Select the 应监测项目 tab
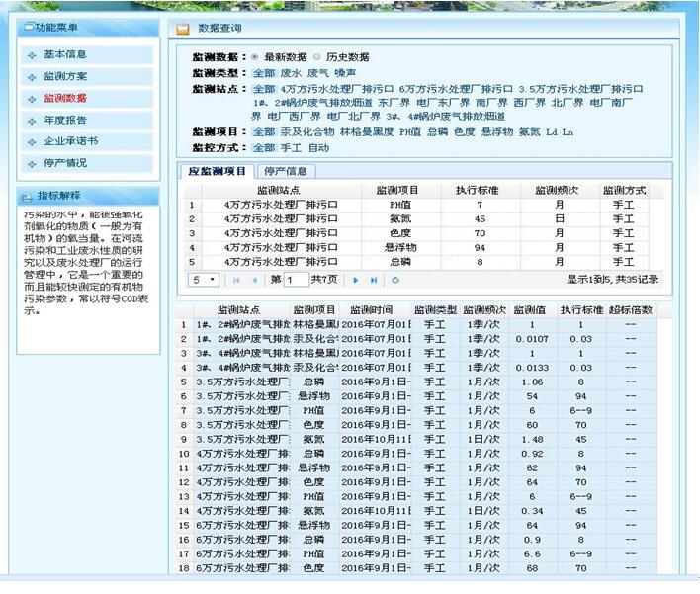The image size is (700, 594). click(x=218, y=171)
